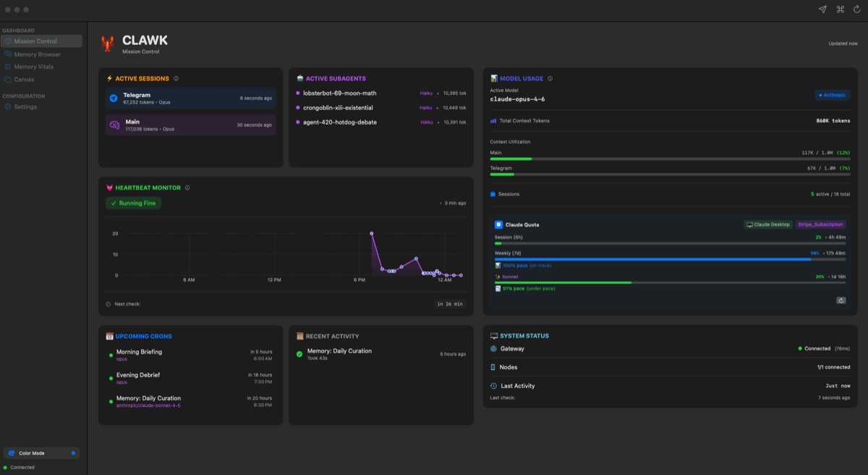
Task: Select subagent agent-420-hotdog-debate
Action: pyautogui.click(x=381, y=122)
